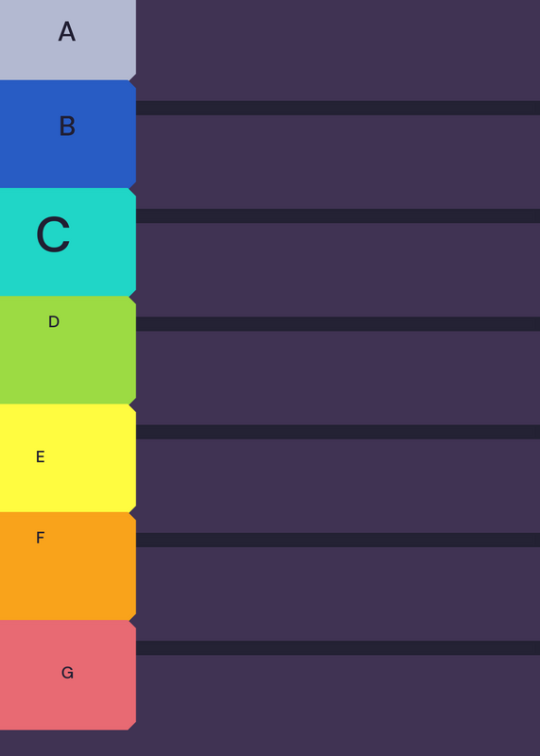Click the yellow E tier label
Viewport: 540px width, 756px height.
click(67, 458)
